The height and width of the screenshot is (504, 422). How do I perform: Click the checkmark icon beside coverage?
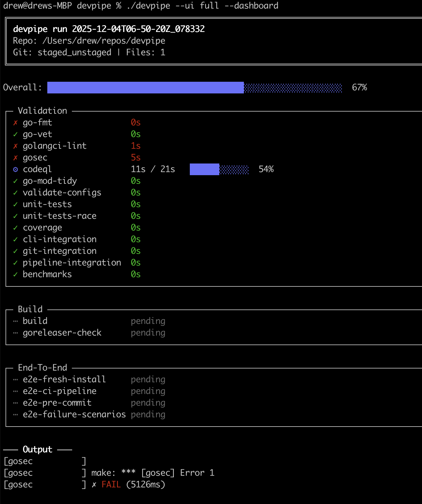pyautogui.click(x=15, y=228)
